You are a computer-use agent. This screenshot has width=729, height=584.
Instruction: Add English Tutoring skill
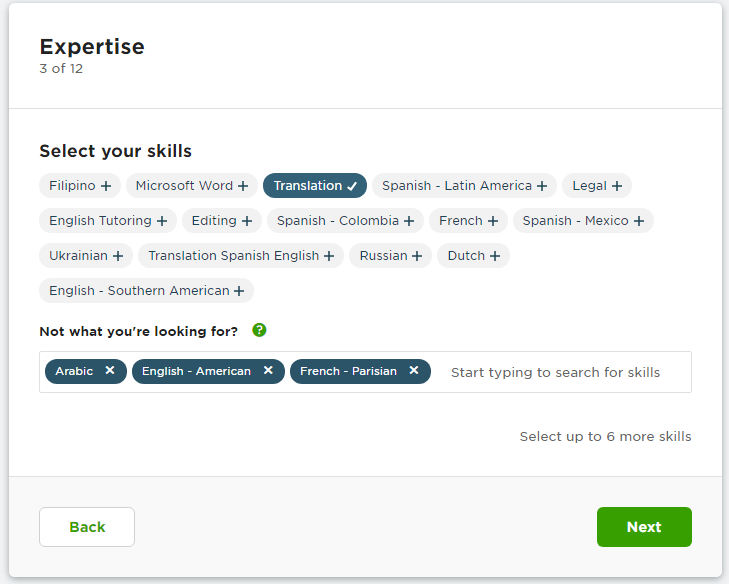pyautogui.click(x=108, y=220)
